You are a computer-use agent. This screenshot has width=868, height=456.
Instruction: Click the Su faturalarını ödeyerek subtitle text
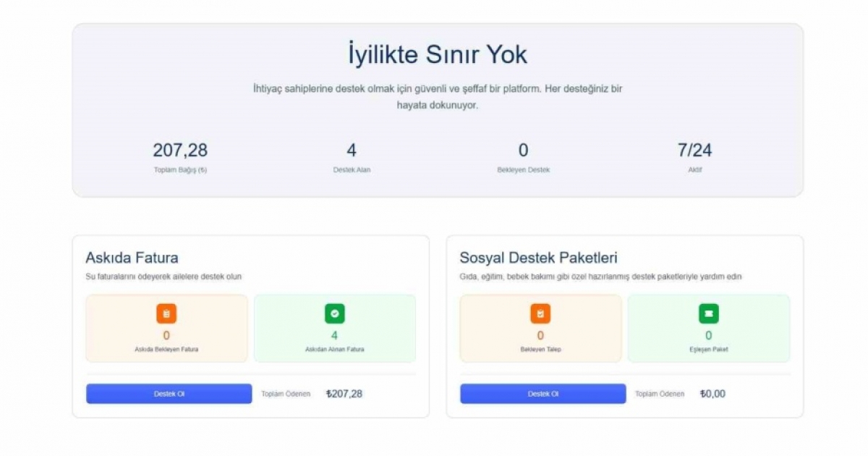point(163,276)
